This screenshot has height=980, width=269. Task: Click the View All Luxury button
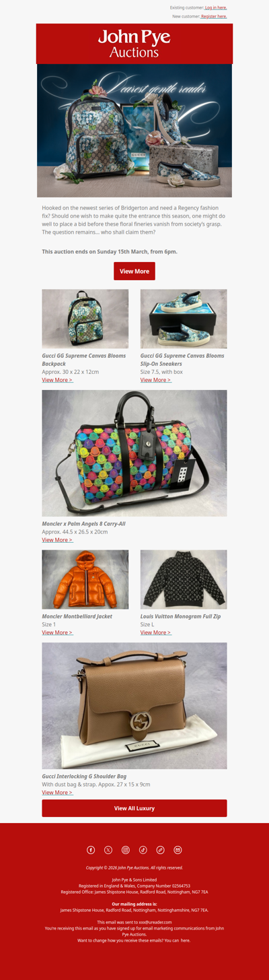(x=134, y=808)
